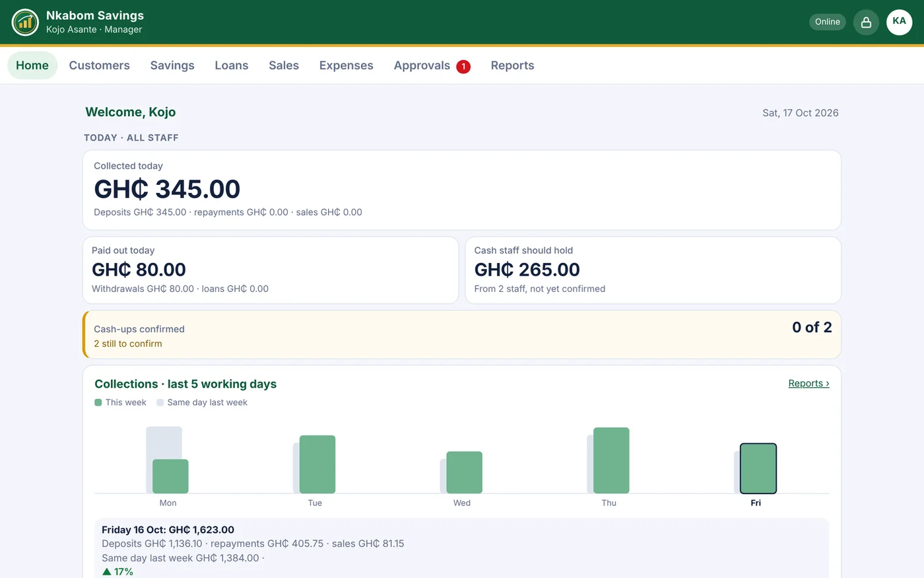The width and height of the screenshot is (924, 578).
Task: Open the Expenses tab
Action: point(346,65)
